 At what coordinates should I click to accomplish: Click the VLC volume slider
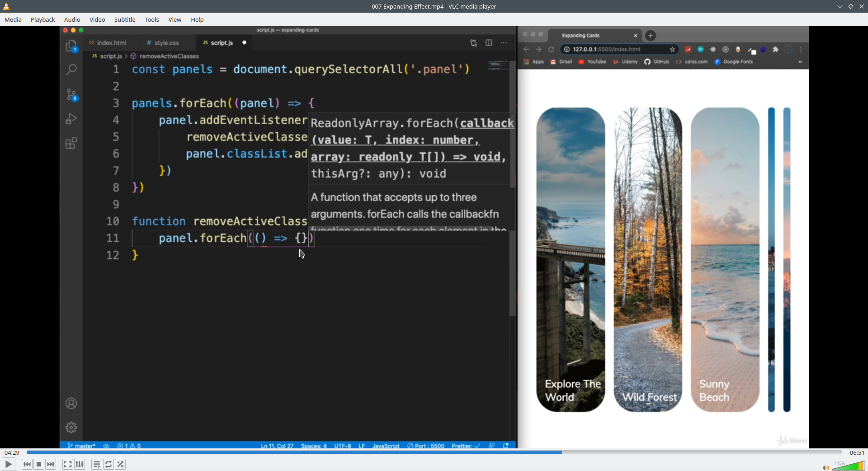[x=849, y=466]
